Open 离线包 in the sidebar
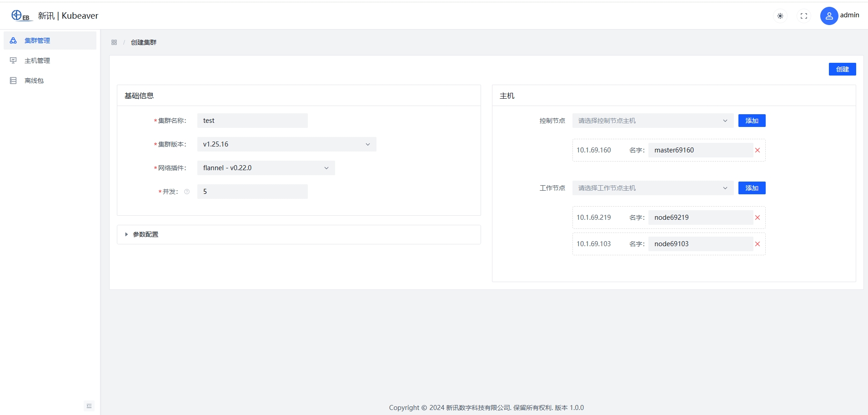This screenshot has height=415, width=868. [x=34, y=81]
